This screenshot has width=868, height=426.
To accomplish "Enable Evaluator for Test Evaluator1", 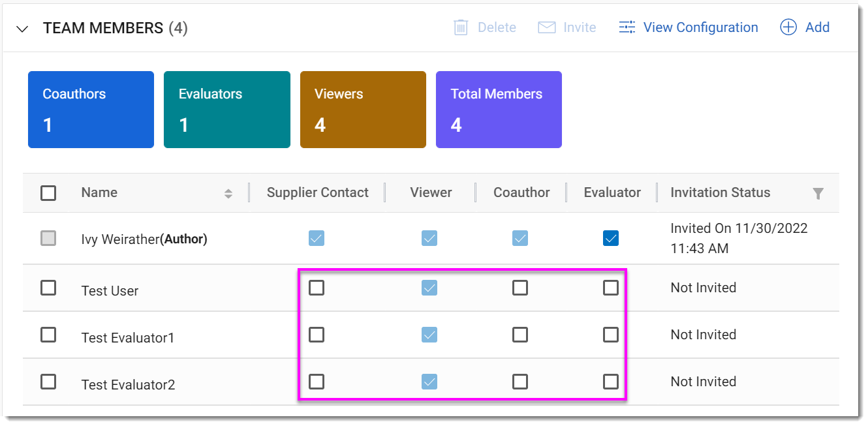I will [x=611, y=335].
